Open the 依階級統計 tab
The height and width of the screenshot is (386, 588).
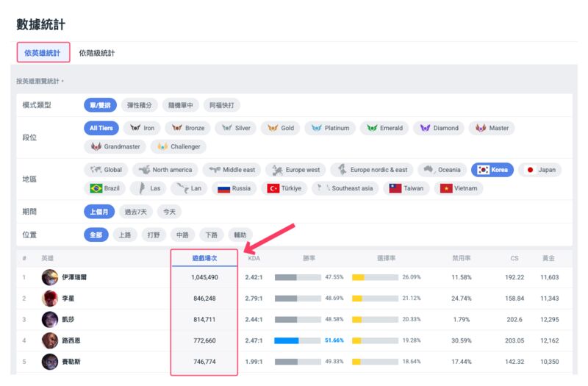pos(97,53)
